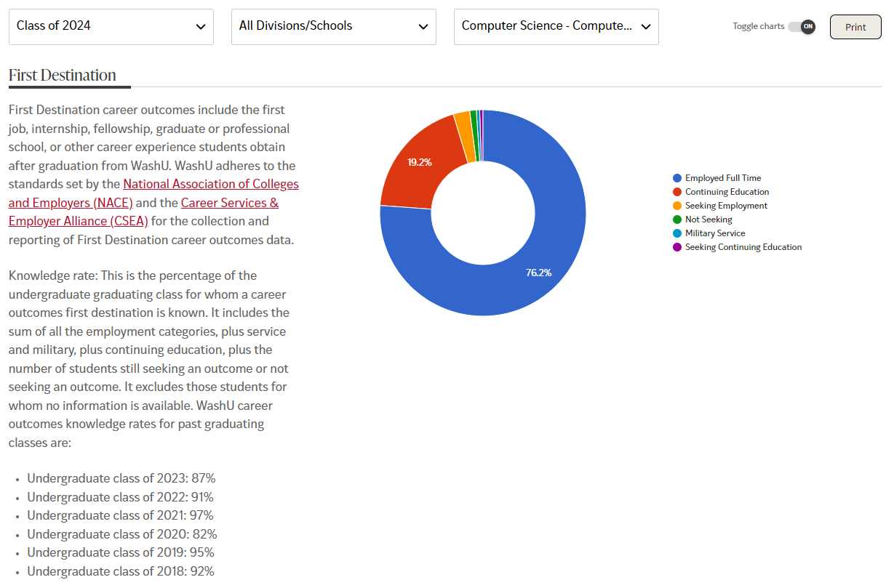Select the First Destination tab heading
The height and width of the screenshot is (588, 886).
pos(63,76)
